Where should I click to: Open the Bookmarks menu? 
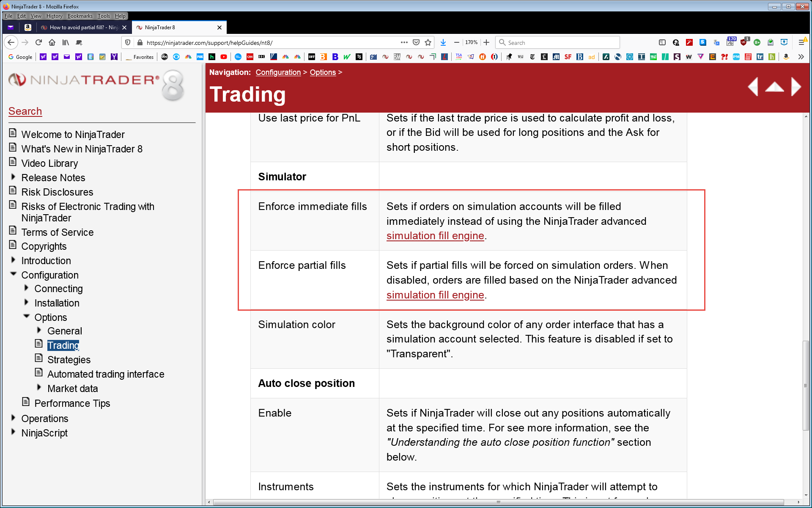coord(80,16)
